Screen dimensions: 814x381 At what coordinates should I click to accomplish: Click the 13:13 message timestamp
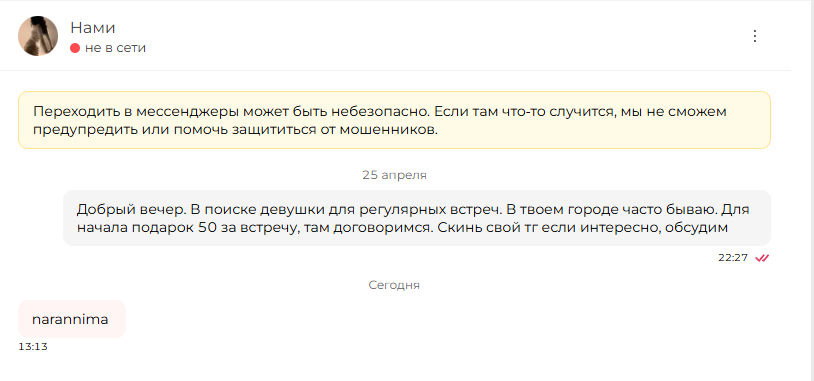click(33, 347)
